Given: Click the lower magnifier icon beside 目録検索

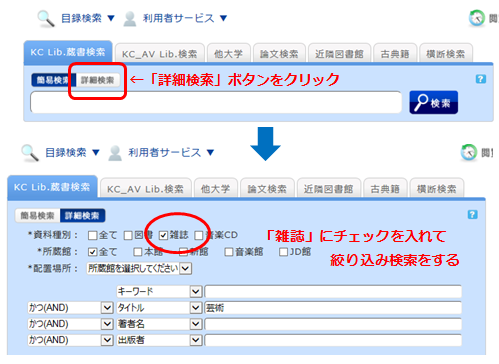Looking at the screenshot, I should click(x=30, y=153).
